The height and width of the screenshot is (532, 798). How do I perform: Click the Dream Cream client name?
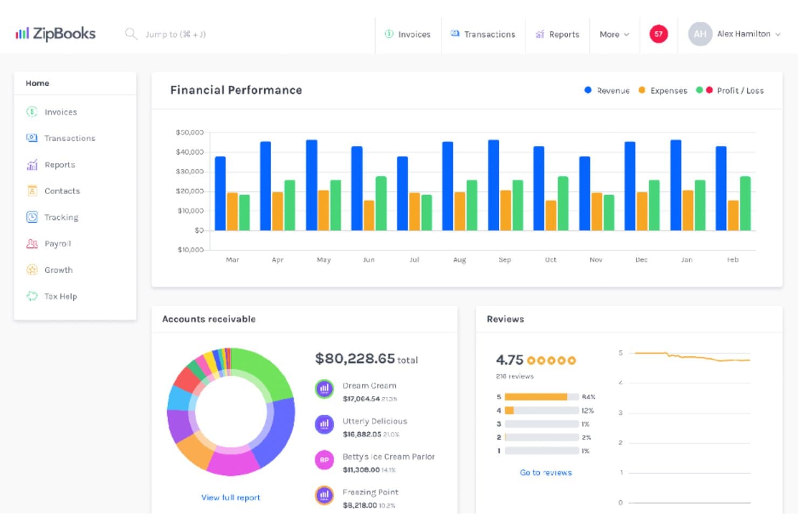(x=369, y=385)
